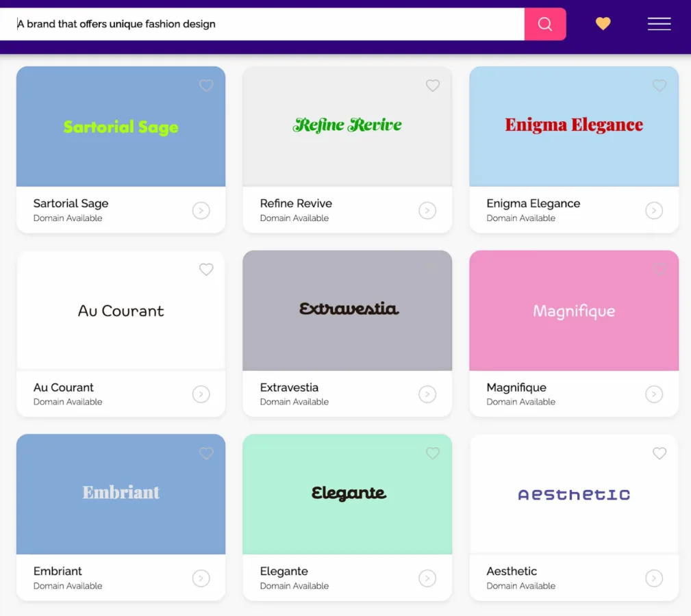Open Elegante details arrow
The image size is (691, 616).
[x=427, y=578]
